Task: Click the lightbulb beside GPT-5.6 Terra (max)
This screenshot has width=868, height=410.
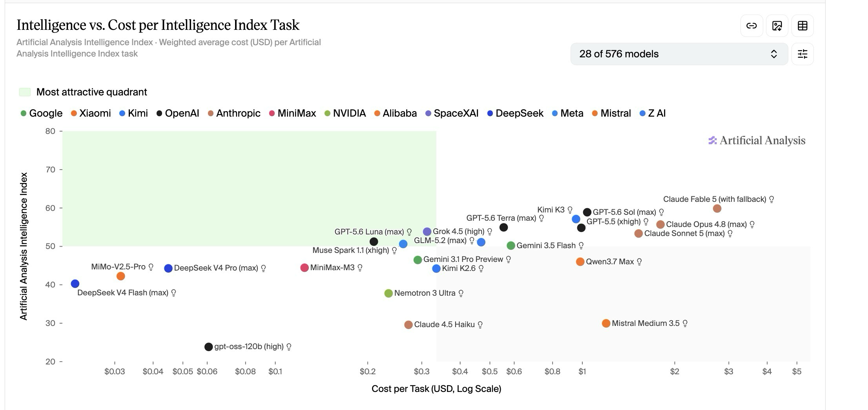Action: (x=542, y=218)
